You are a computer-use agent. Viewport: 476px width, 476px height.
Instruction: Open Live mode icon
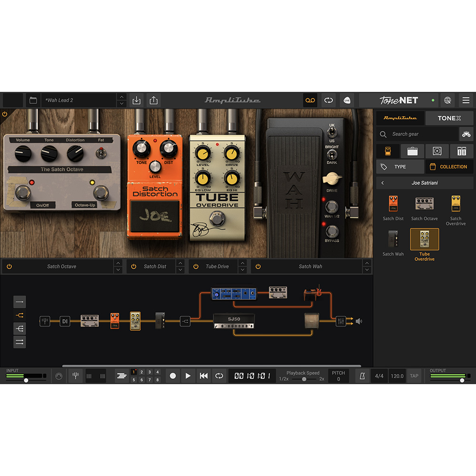[347, 100]
